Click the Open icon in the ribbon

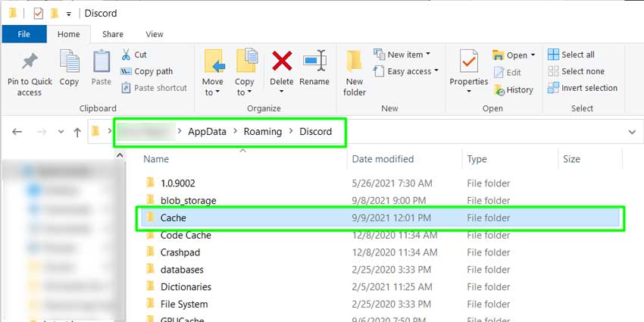(x=499, y=55)
